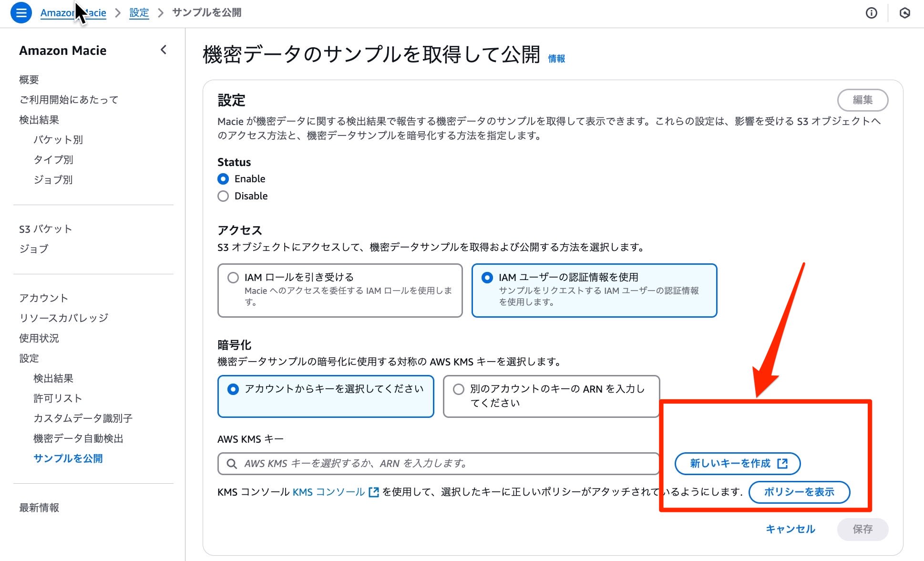
Task: Click the 編集 button in the settings panel
Action: point(862,100)
